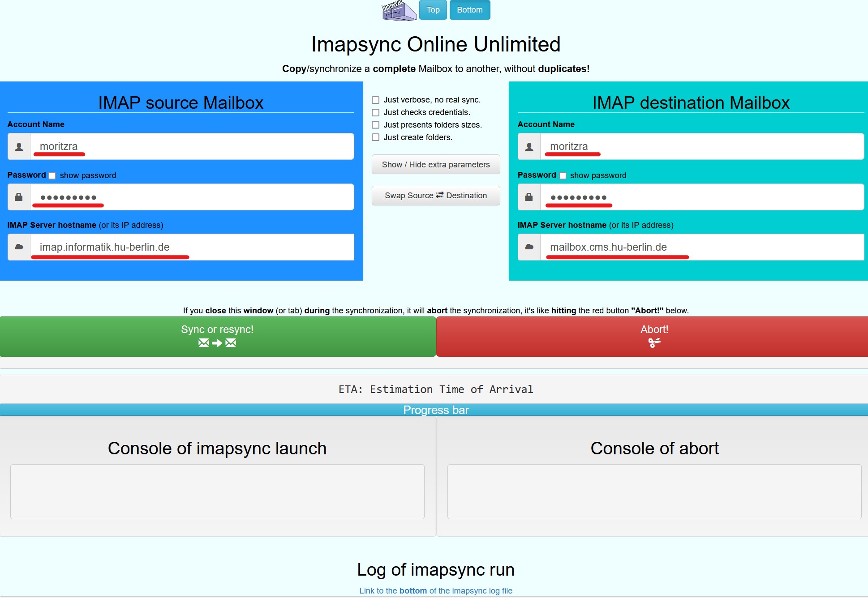Focus destination IMAP Server hostname field

[x=701, y=247]
